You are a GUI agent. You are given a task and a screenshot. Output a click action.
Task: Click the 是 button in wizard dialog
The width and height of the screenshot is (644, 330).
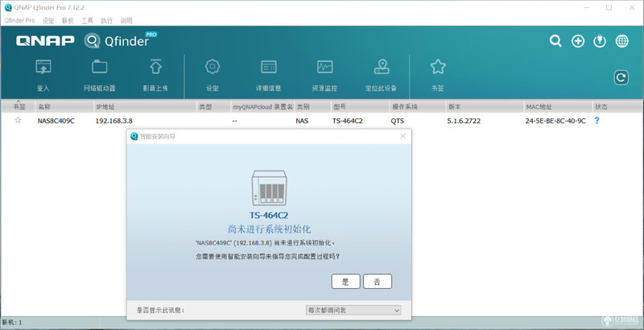tap(346, 282)
